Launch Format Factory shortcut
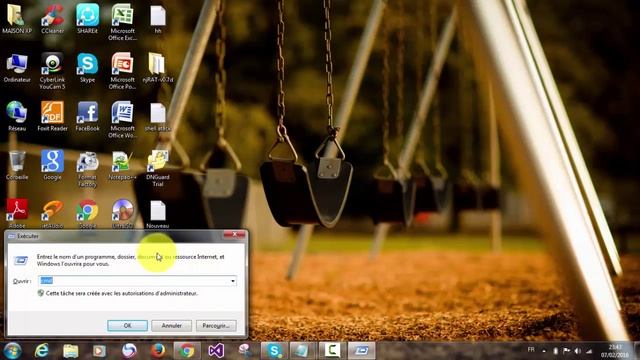The width and height of the screenshot is (640, 360). click(x=87, y=169)
